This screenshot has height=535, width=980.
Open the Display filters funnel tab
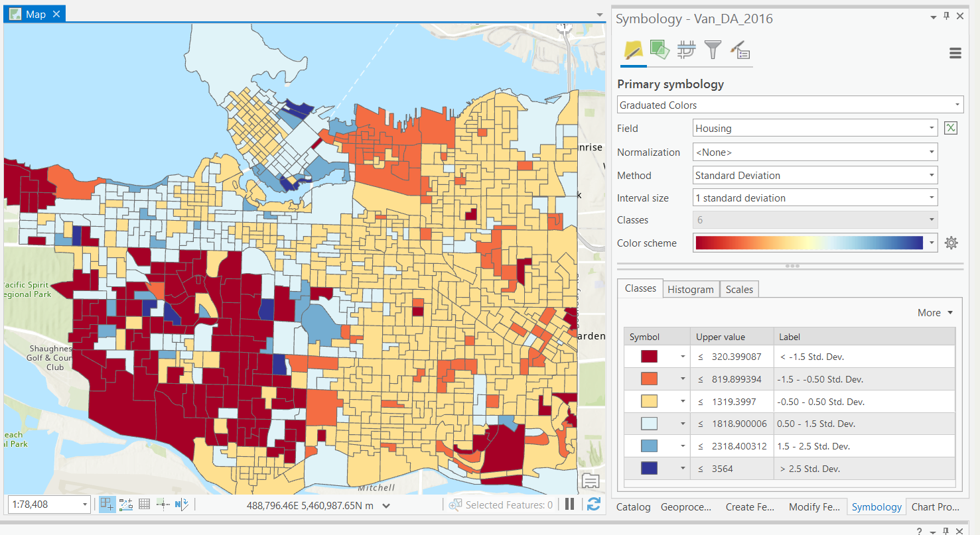click(x=713, y=50)
